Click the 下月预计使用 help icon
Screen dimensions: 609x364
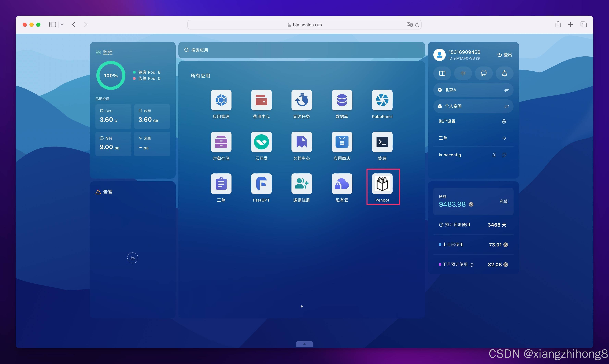point(471,265)
